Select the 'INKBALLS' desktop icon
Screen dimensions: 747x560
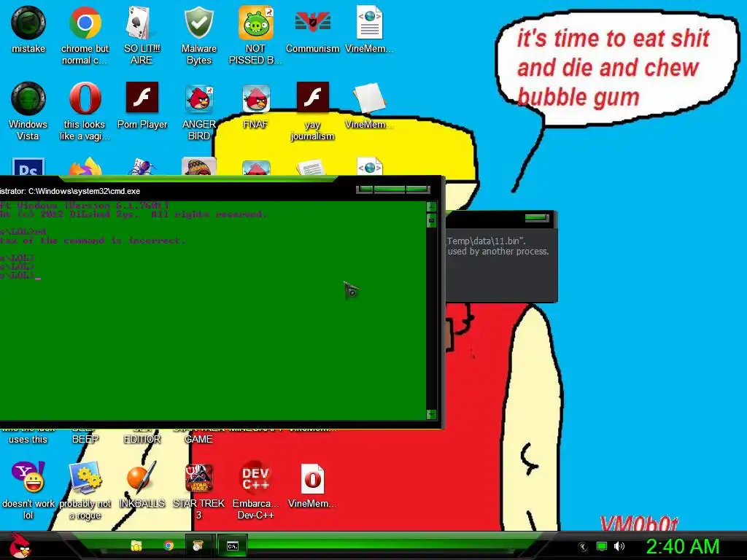[x=142, y=484]
